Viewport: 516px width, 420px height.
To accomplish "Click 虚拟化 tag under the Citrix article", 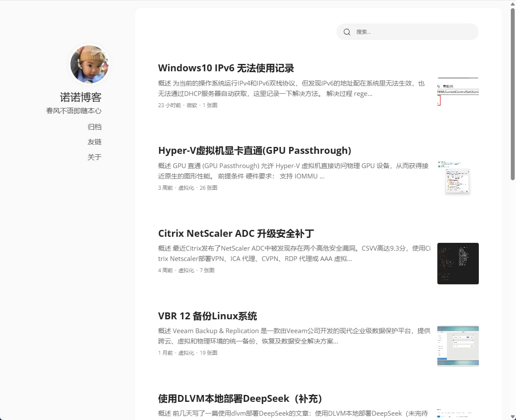I will (186, 270).
